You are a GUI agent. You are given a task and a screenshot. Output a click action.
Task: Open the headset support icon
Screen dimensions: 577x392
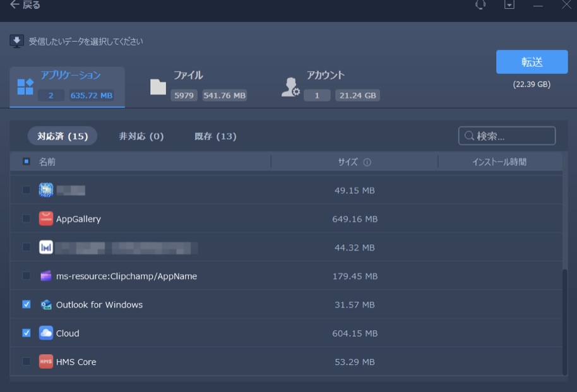pyautogui.click(x=480, y=5)
